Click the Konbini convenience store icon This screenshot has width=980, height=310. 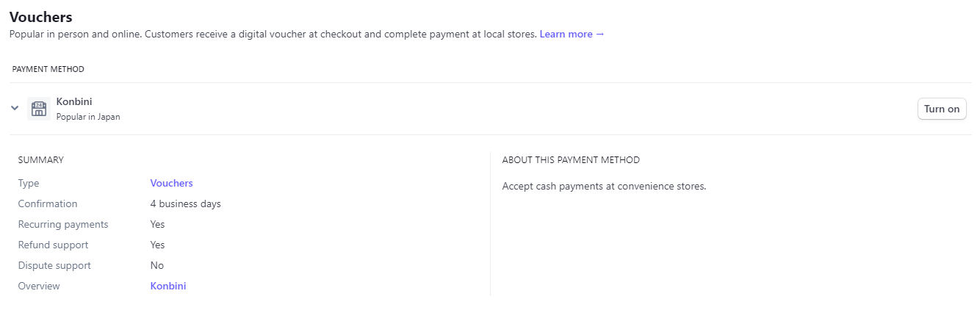pyautogui.click(x=38, y=109)
